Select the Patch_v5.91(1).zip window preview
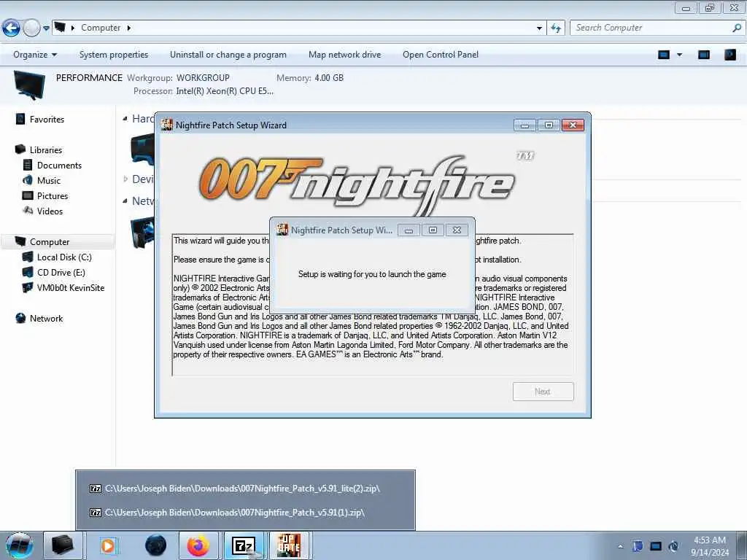 (x=245, y=513)
